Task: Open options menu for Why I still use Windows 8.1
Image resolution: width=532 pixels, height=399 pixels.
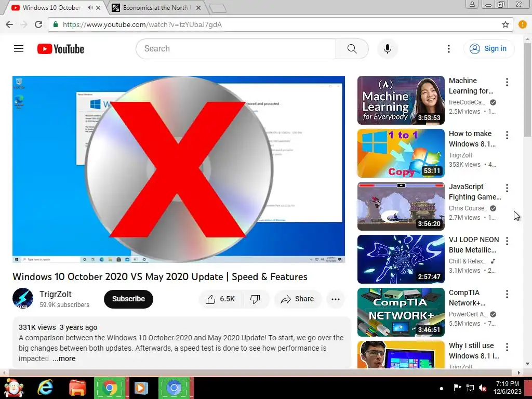Action: 507,347
